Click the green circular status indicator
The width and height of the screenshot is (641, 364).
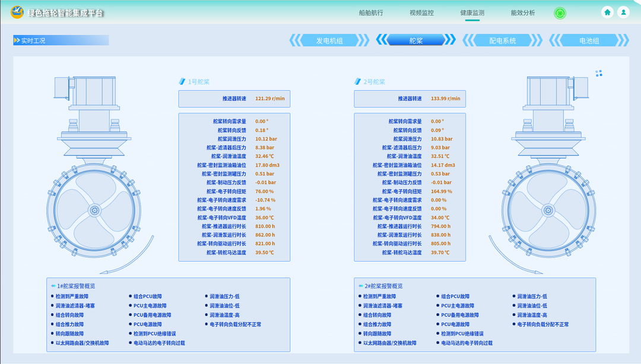click(560, 13)
